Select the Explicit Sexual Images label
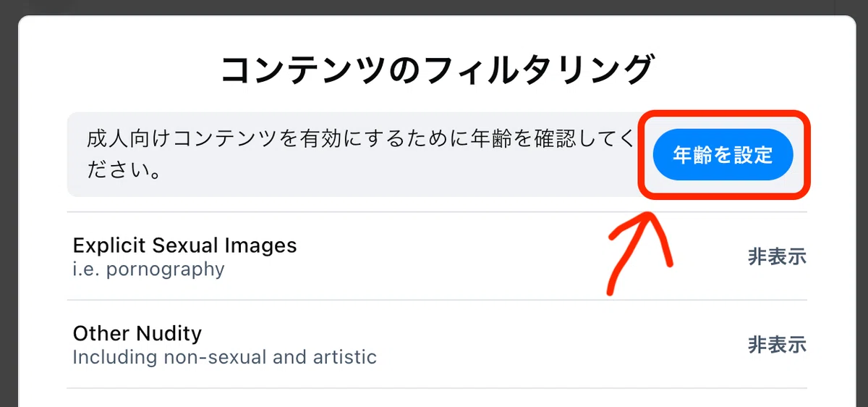868x407 pixels. (x=185, y=245)
